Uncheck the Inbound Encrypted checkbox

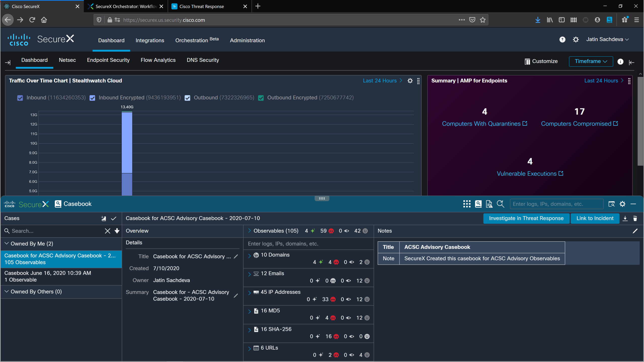click(x=92, y=98)
